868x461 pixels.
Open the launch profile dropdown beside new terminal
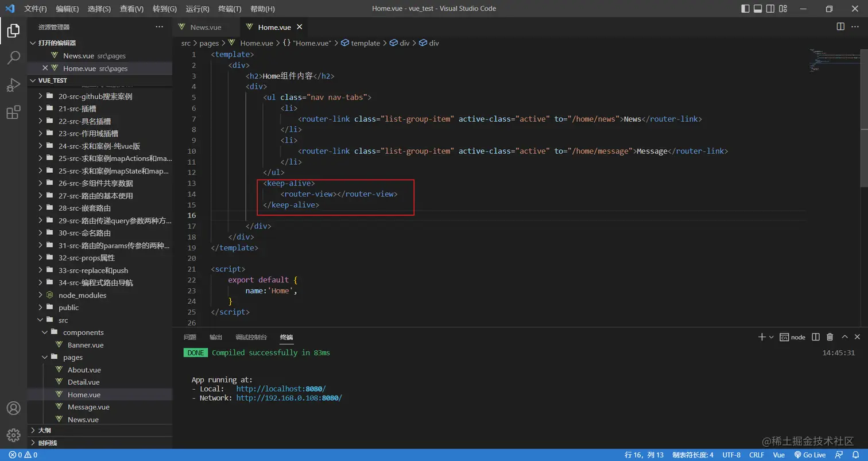(x=772, y=337)
